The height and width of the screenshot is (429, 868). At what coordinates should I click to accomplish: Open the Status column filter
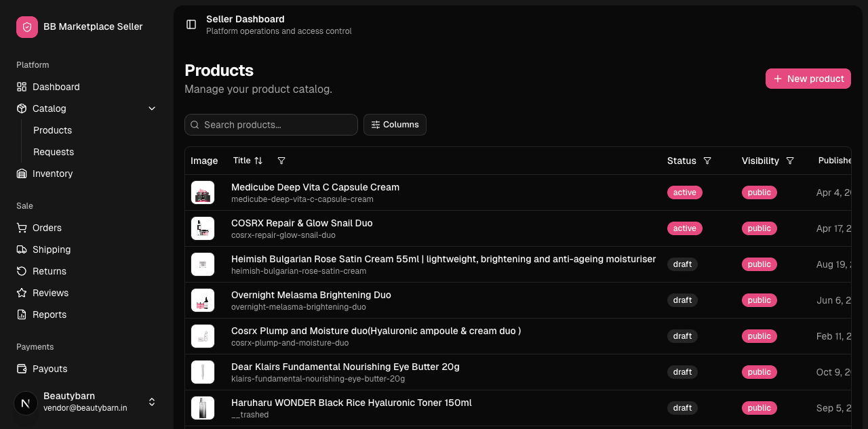pos(707,161)
